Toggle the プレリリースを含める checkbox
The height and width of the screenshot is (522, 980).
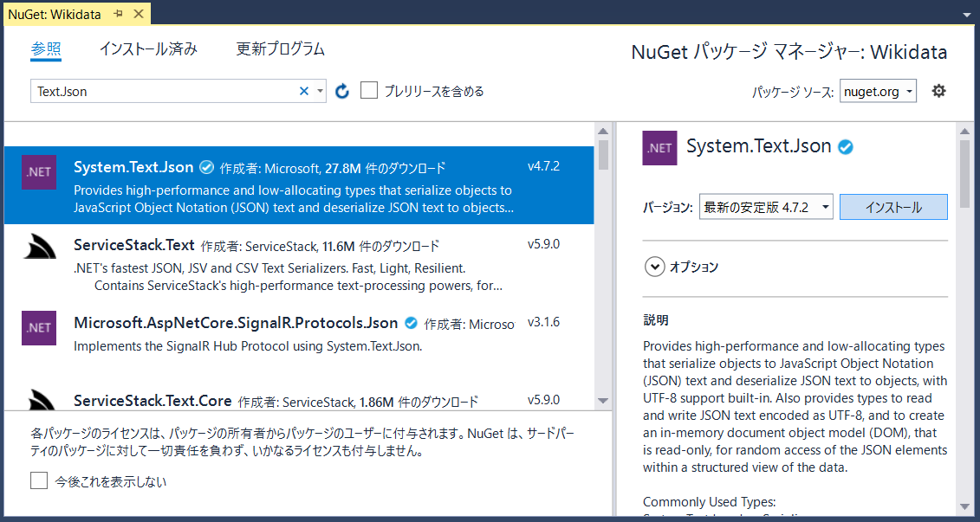point(369,91)
